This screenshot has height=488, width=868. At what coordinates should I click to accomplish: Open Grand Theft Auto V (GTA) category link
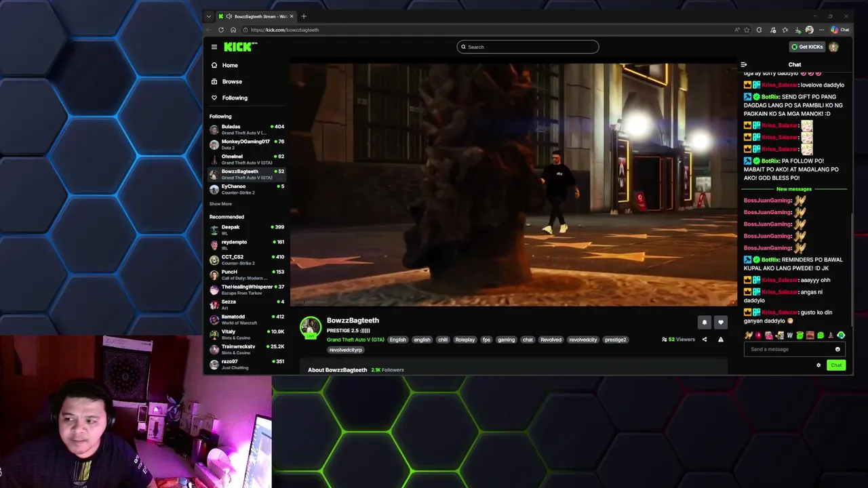tap(355, 340)
